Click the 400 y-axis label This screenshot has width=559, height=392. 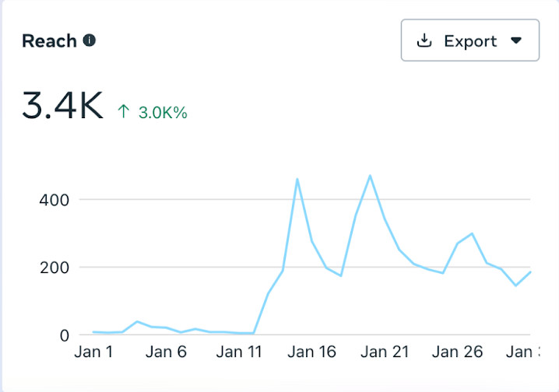(54, 200)
